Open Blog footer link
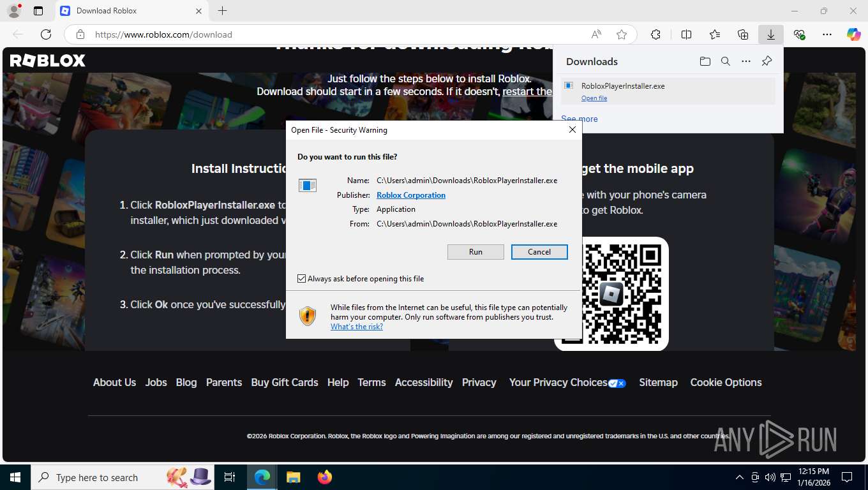Image resolution: width=868 pixels, height=490 pixels. click(186, 382)
